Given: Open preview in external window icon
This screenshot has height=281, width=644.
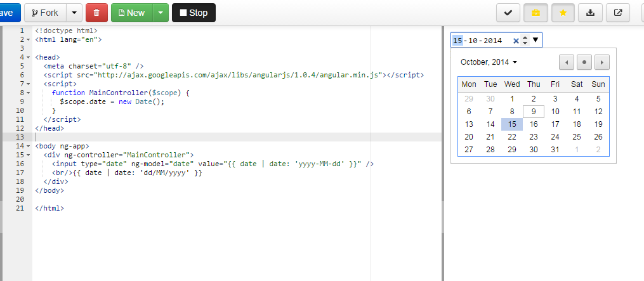Looking at the screenshot, I should point(618,13).
